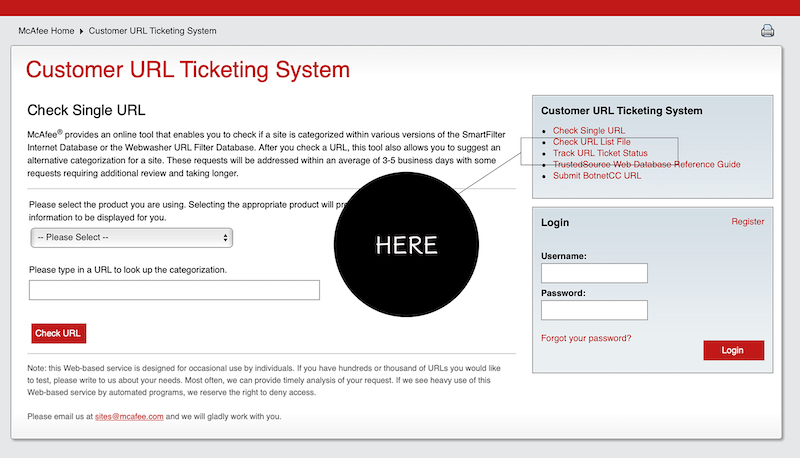
Task: Click the Check URL button
Action: pyautogui.click(x=59, y=334)
